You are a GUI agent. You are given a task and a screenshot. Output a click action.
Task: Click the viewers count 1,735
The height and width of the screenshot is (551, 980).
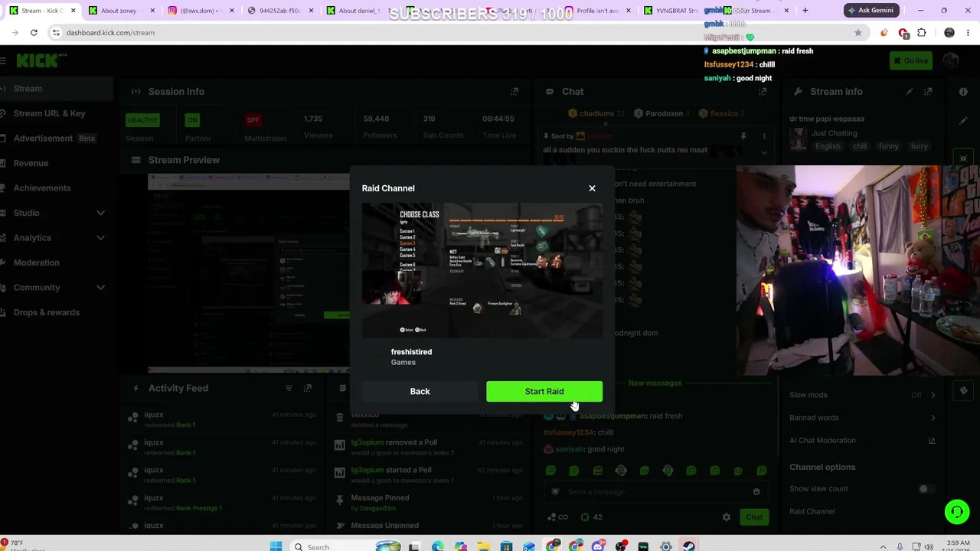click(x=313, y=119)
